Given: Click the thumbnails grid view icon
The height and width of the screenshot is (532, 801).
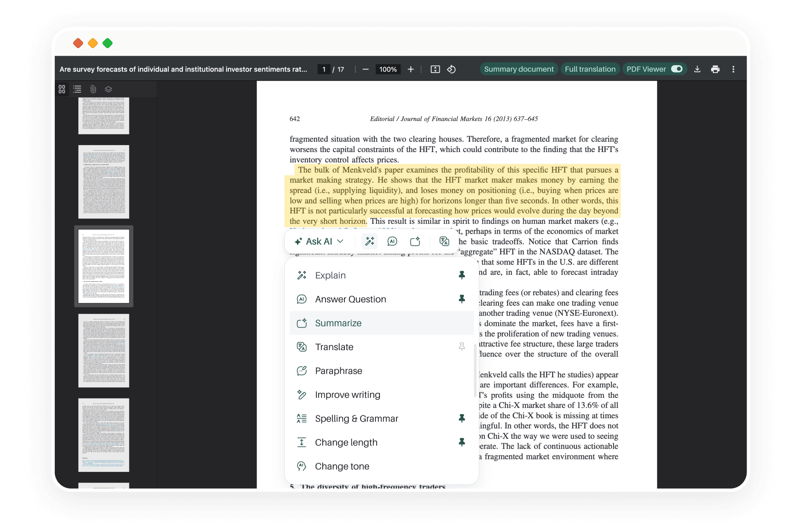Looking at the screenshot, I should pyautogui.click(x=62, y=89).
